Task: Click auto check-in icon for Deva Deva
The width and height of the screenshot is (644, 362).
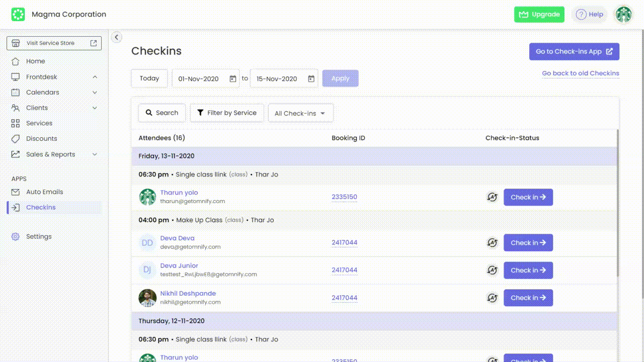Action: [492, 243]
